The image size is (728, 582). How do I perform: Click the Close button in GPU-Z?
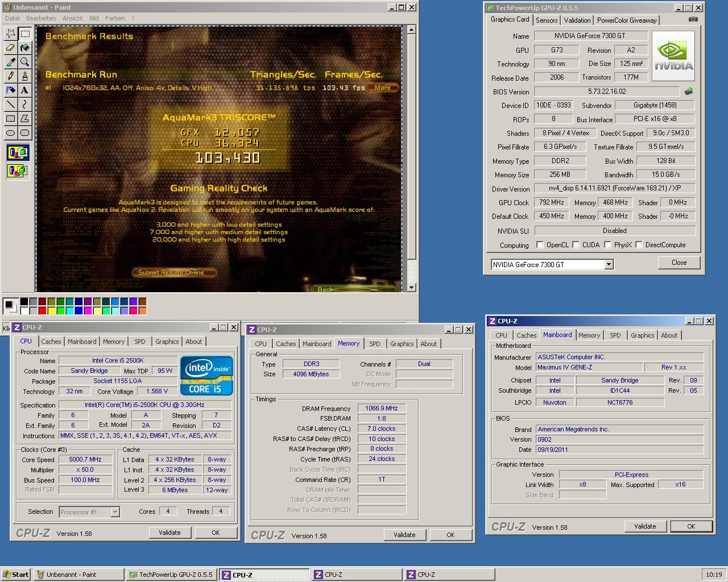point(679,263)
